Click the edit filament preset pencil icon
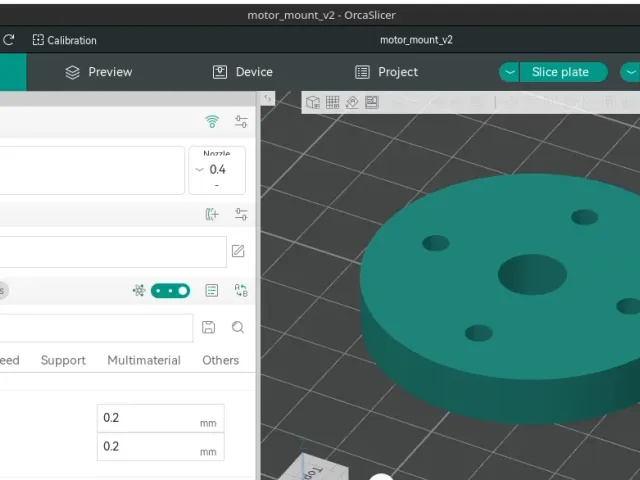This screenshot has width=640, height=480. click(238, 251)
